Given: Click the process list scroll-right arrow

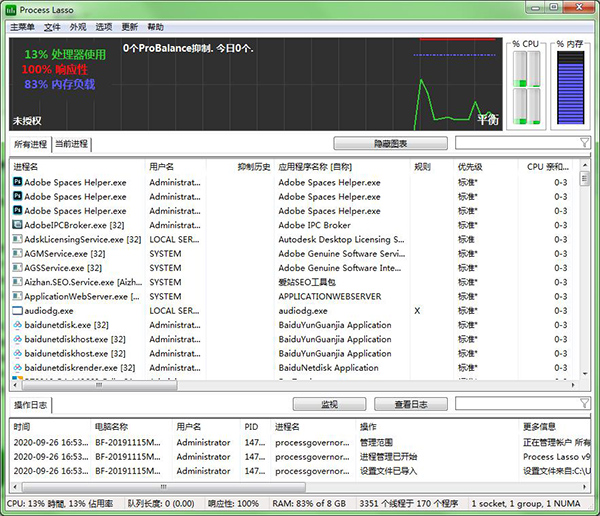Looking at the screenshot, I should click(573, 385).
